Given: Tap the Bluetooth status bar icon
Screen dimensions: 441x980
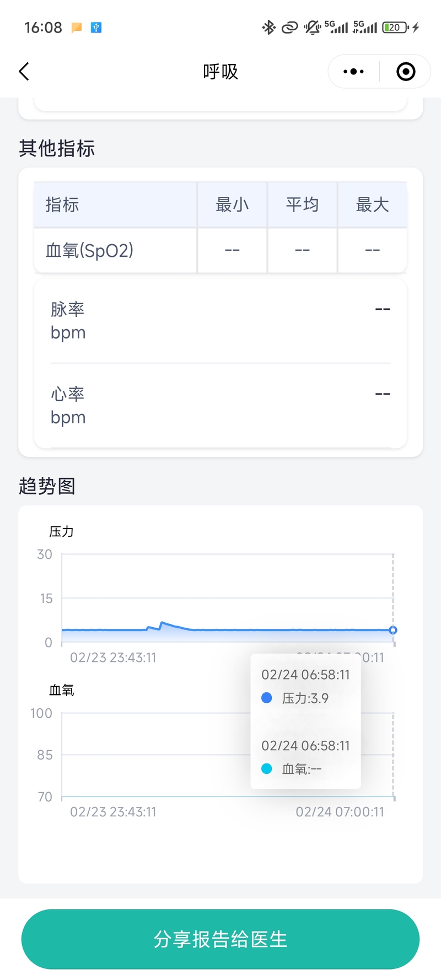Looking at the screenshot, I should pyautogui.click(x=268, y=27).
